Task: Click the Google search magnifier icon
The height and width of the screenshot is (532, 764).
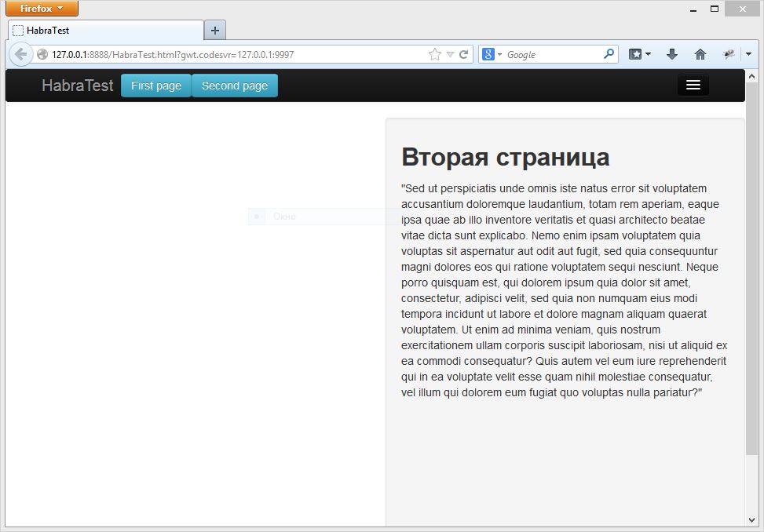Action: point(609,54)
